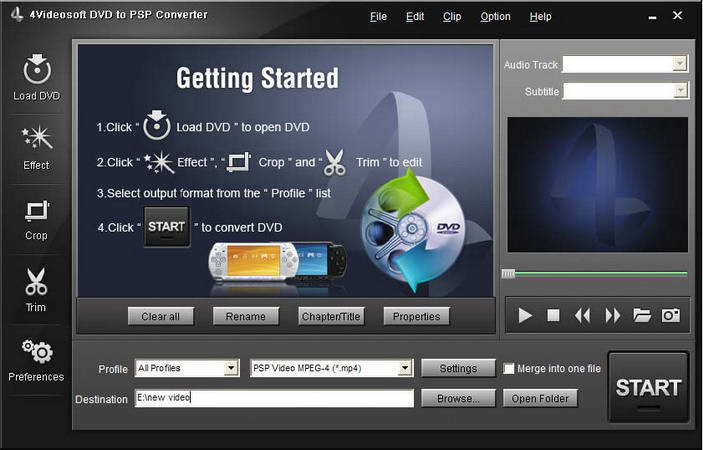Click the Load DVD sidebar icon

[37, 77]
